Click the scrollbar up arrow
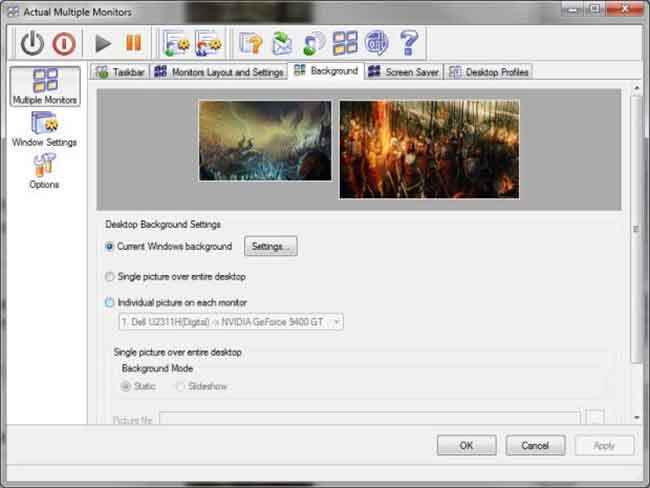The width and height of the screenshot is (650, 488). click(637, 88)
